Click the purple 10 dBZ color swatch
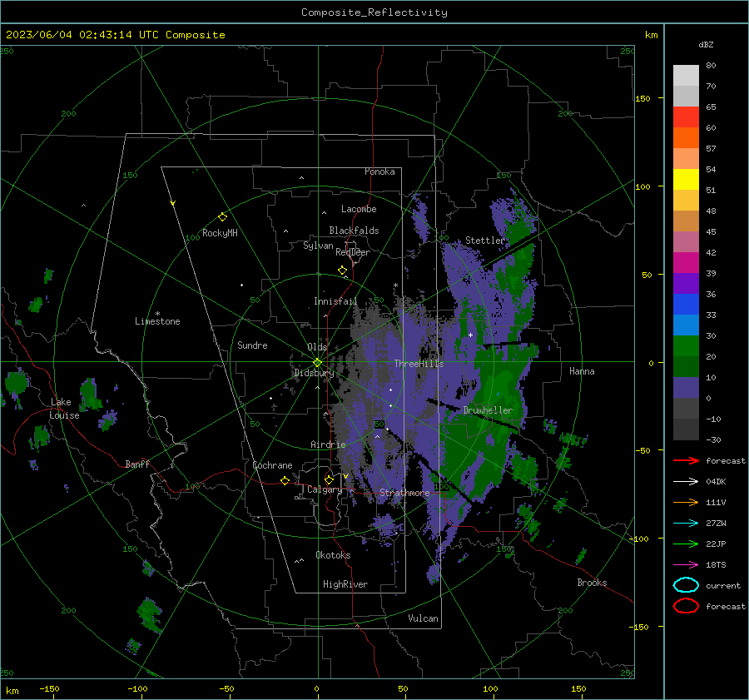This screenshot has height=700, width=749. (686, 388)
